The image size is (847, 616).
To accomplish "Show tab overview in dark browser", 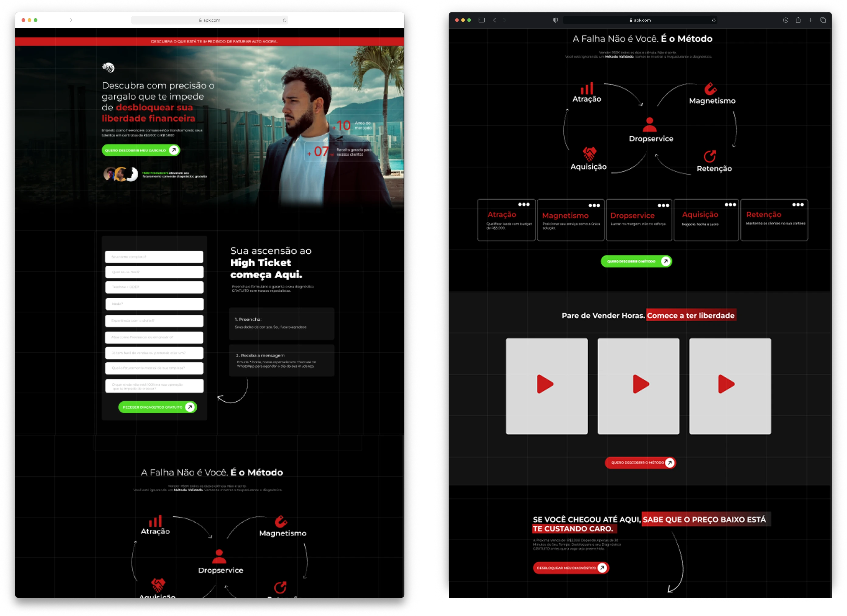I will point(823,20).
